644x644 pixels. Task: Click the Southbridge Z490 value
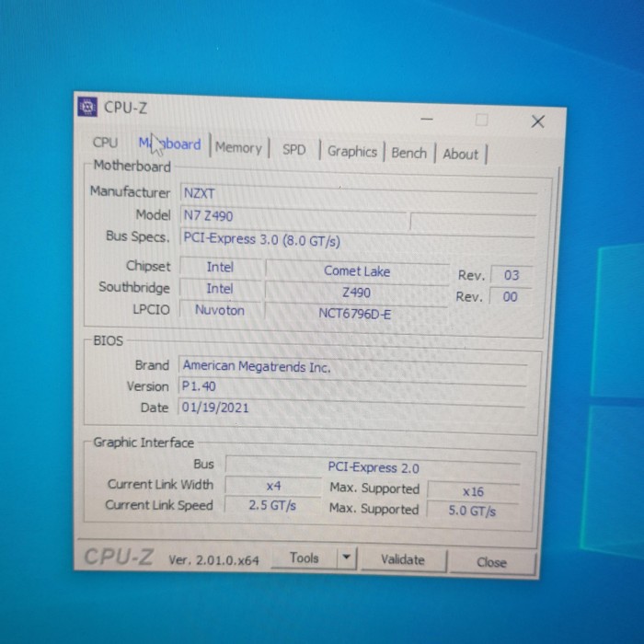tap(356, 292)
